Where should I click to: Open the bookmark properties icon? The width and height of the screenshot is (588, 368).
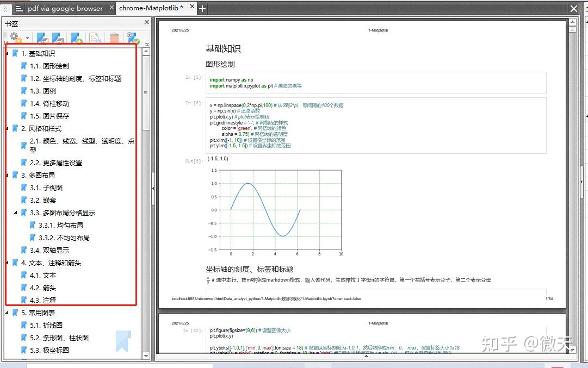click(x=96, y=38)
